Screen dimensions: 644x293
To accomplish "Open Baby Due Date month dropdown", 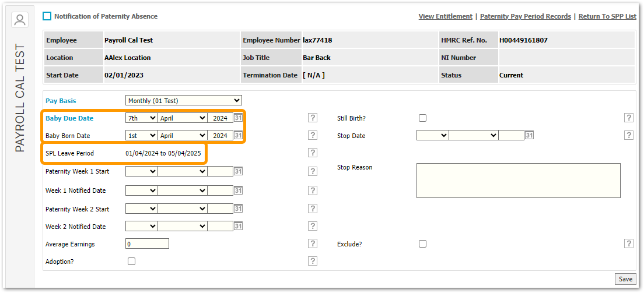I will [183, 118].
